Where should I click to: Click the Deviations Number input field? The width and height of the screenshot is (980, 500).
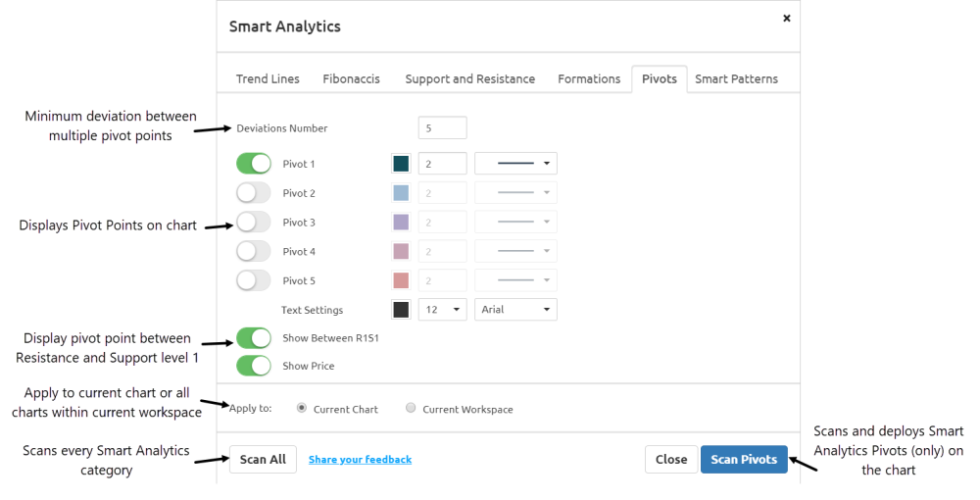[443, 128]
